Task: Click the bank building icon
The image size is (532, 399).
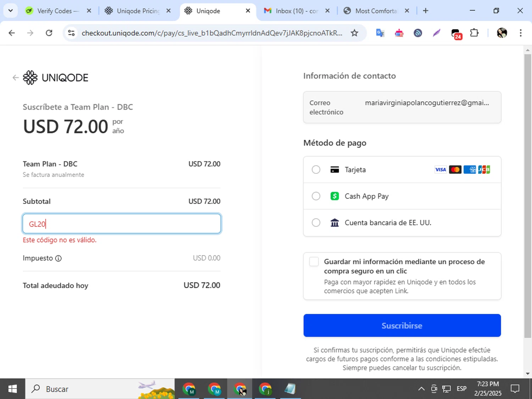Action: click(x=334, y=223)
